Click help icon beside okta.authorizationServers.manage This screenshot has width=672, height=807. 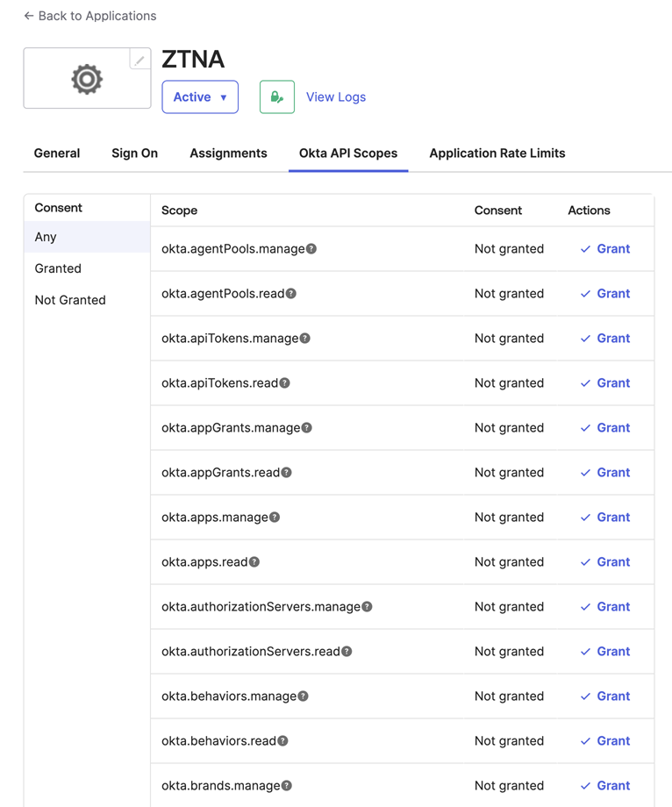[367, 607]
